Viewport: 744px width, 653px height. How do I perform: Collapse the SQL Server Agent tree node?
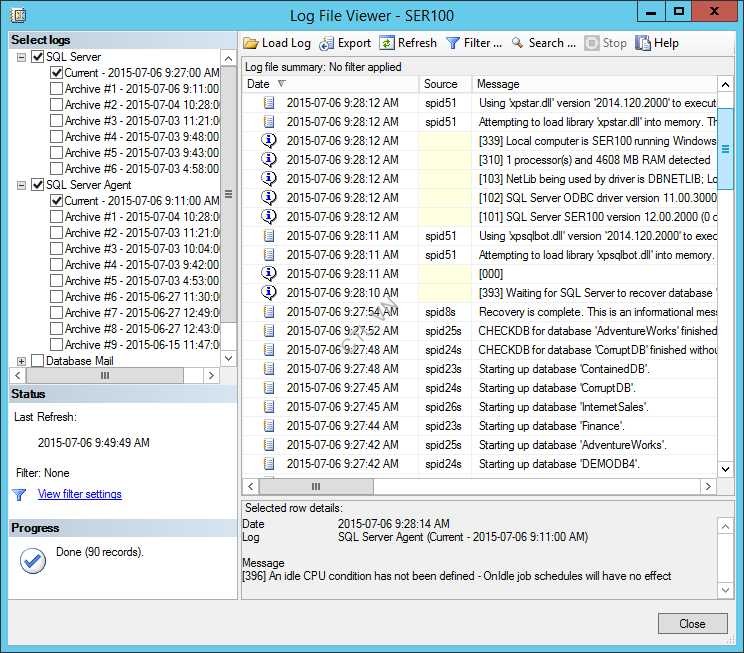coord(21,185)
